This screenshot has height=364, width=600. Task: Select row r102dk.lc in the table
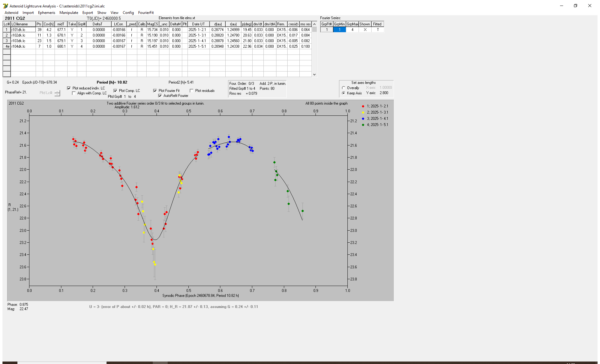pyautogui.click(x=157, y=35)
